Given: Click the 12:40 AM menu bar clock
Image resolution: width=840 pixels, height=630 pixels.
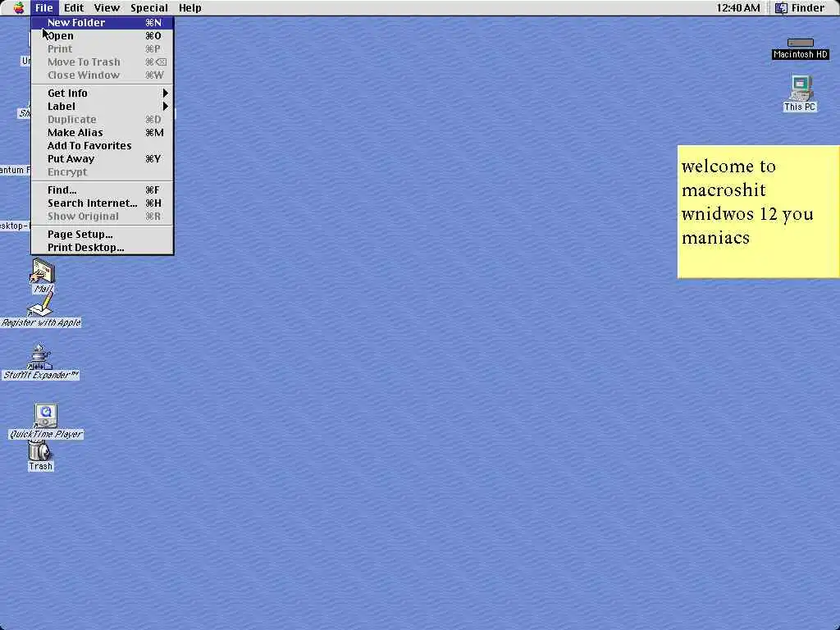Looking at the screenshot, I should tap(737, 7).
